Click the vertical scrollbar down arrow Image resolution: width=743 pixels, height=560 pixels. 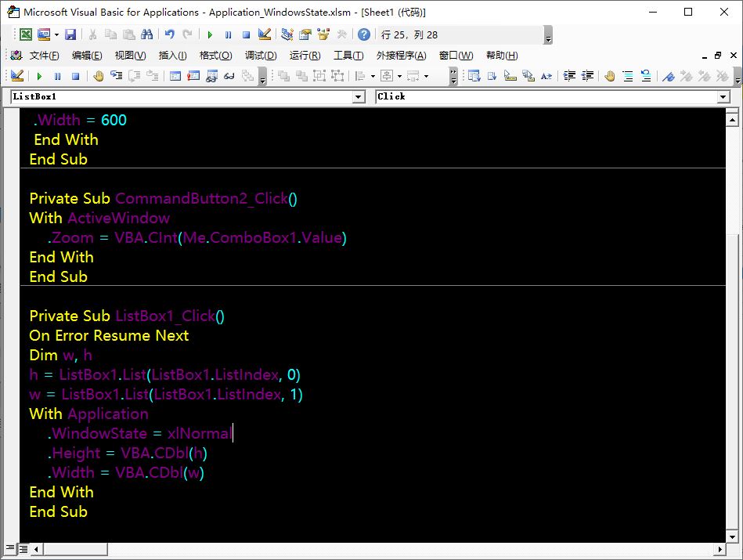coord(732,537)
